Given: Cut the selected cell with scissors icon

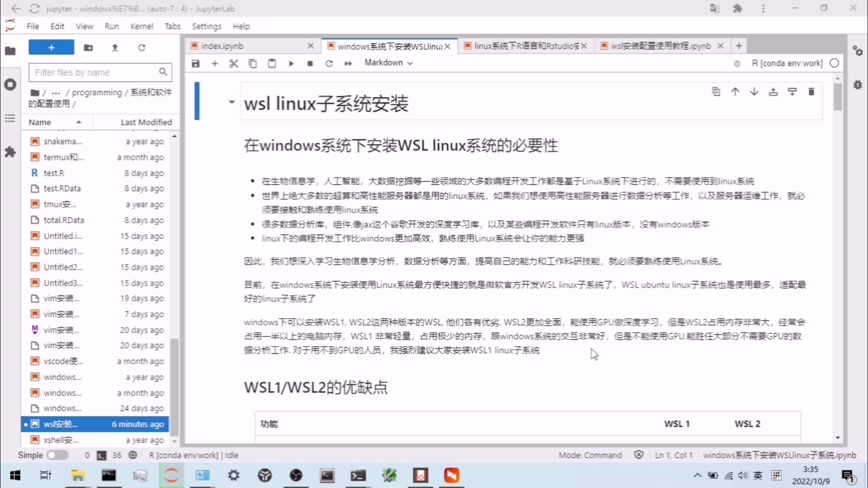Looking at the screenshot, I should pyautogui.click(x=234, y=63).
